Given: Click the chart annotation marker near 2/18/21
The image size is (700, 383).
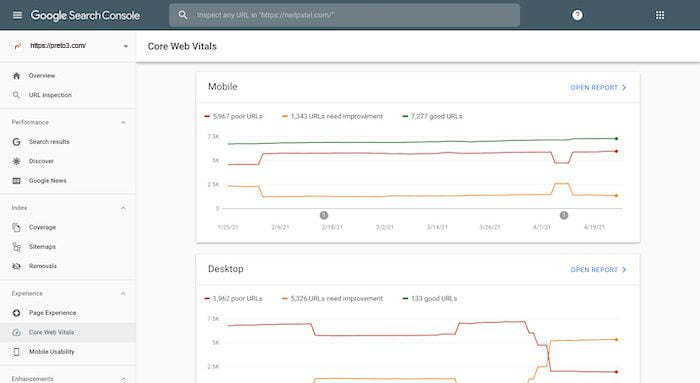Looking at the screenshot, I should click(324, 216).
